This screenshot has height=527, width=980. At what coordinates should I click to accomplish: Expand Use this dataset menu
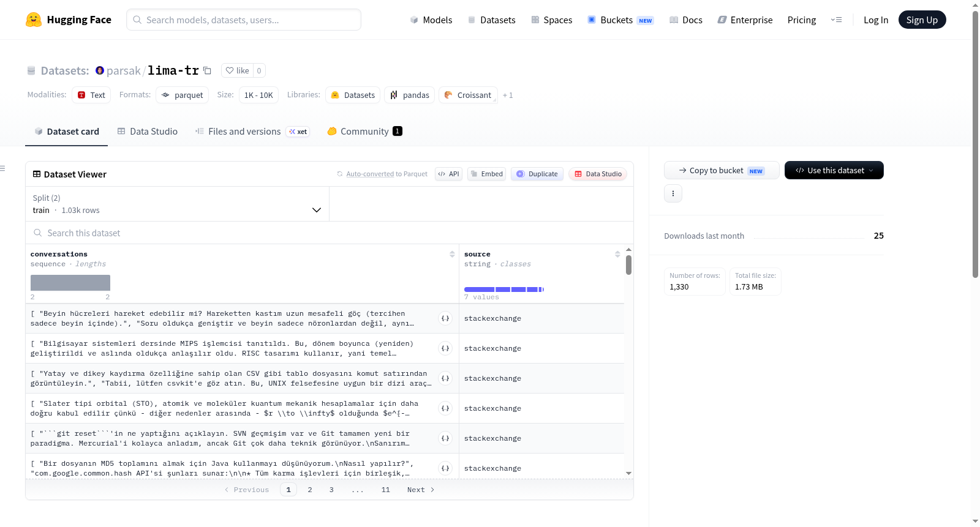point(834,170)
